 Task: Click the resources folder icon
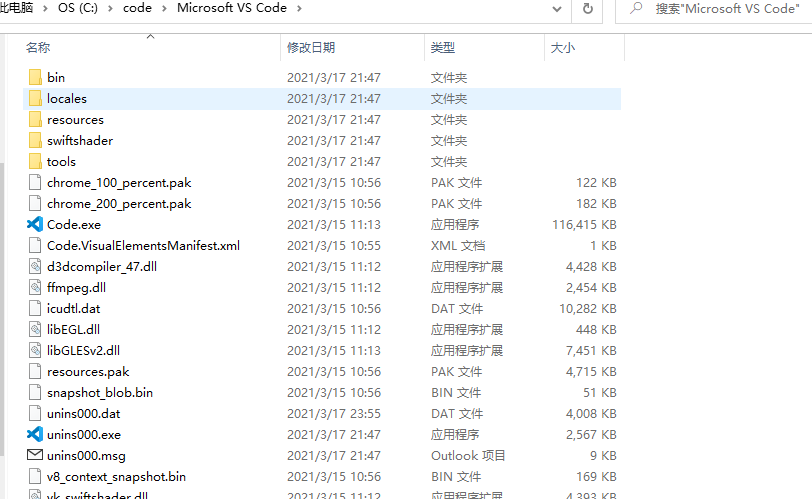coord(35,120)
